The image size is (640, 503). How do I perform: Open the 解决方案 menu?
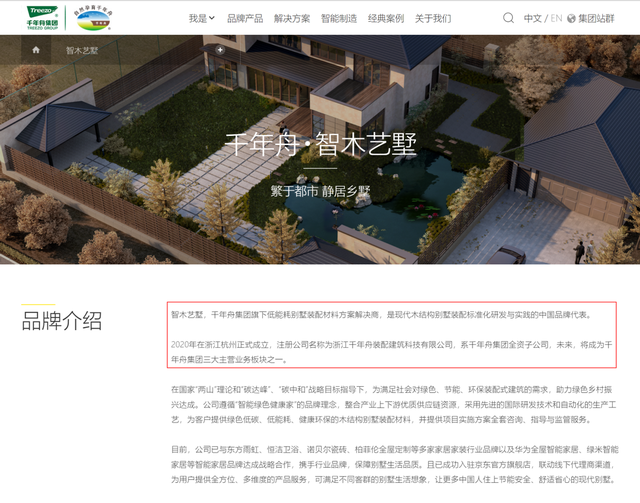pyautogui.click(x=292, y=18)
